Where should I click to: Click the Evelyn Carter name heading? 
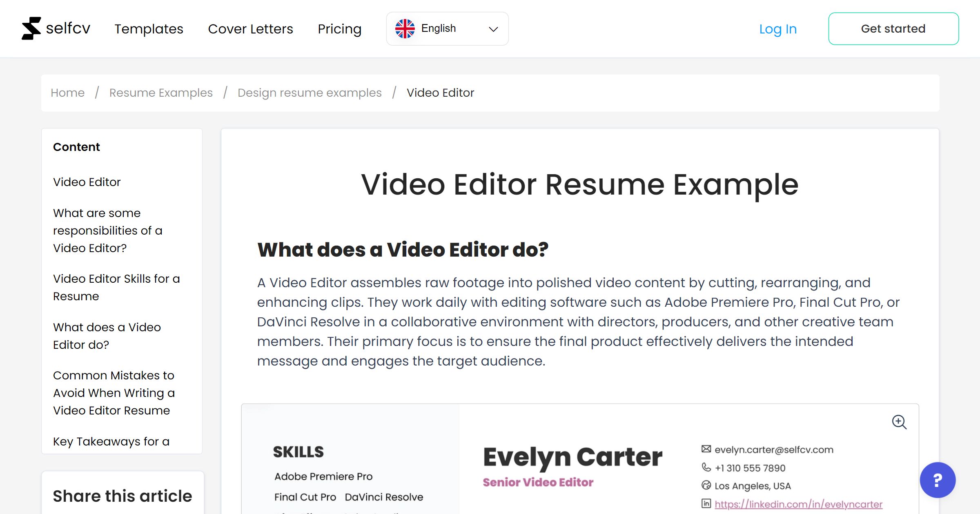pyautogui.click(x=572, y=457)
